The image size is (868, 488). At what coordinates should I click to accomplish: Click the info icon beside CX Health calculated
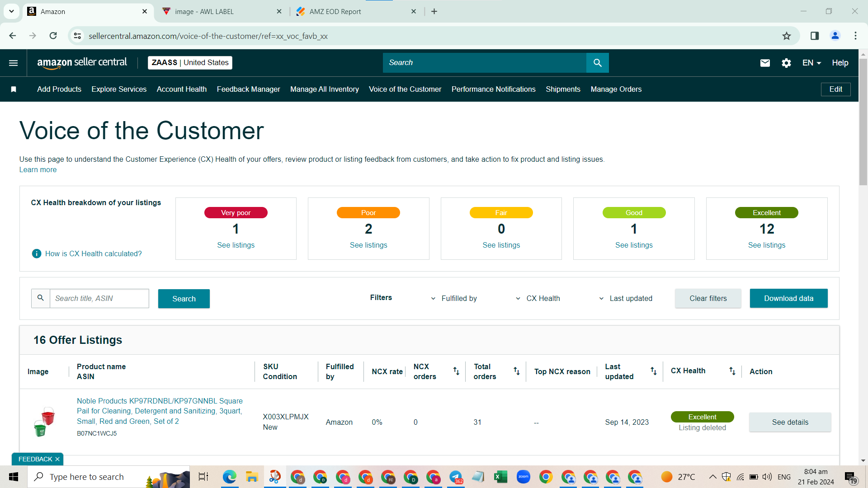[37, 254]
